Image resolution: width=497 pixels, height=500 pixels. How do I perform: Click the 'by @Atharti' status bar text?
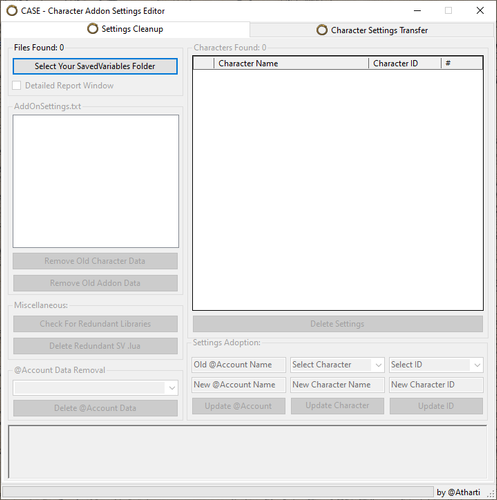(458, 492)
